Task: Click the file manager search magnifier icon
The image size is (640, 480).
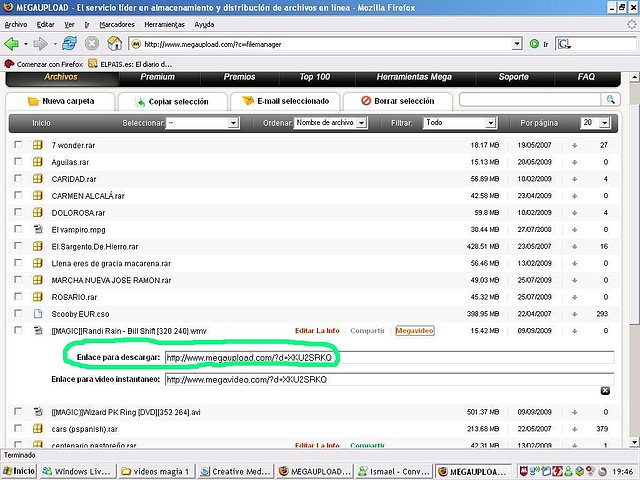Action: [x=611, y=99]
